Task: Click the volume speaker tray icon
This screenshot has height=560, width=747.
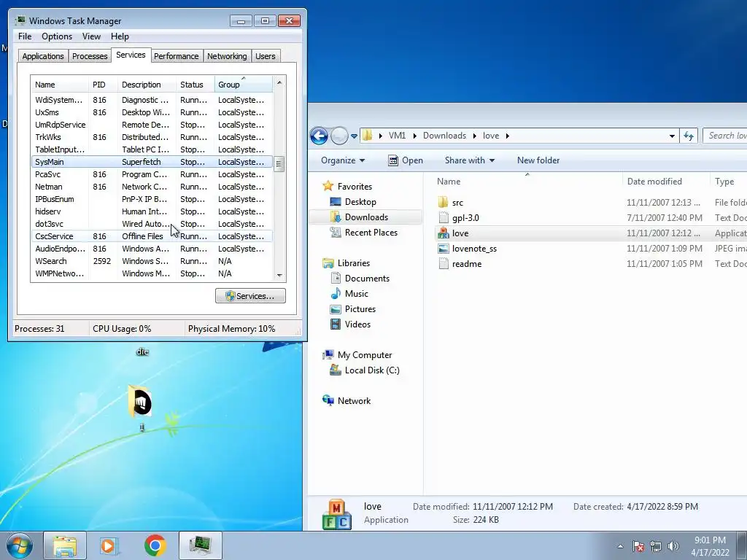Action: tap(673, 547)
